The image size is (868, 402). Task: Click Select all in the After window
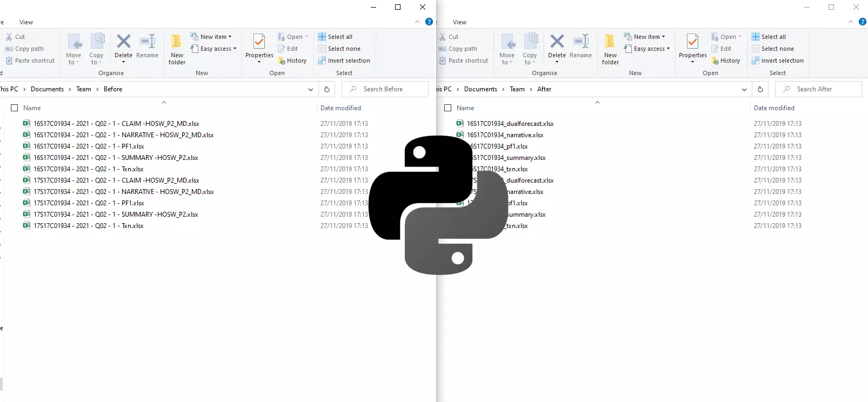pyautogui.click(x=769, y=37)
